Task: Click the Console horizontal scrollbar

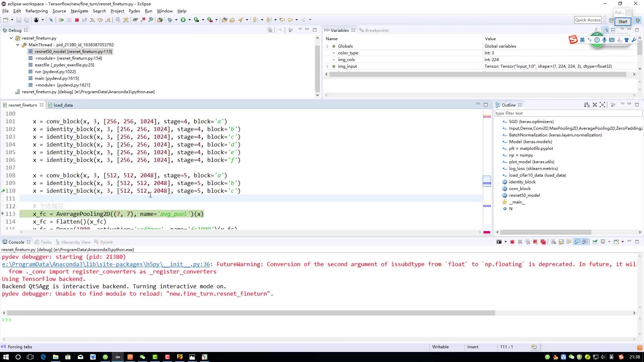Action: (251, 313)
